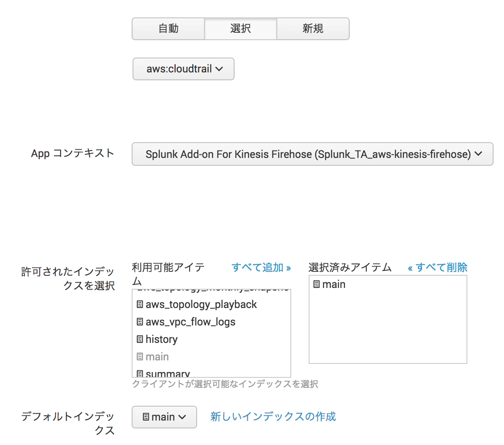Remove main from selected items list
This screenshot has width=504, height=445.
click(334, 284)
